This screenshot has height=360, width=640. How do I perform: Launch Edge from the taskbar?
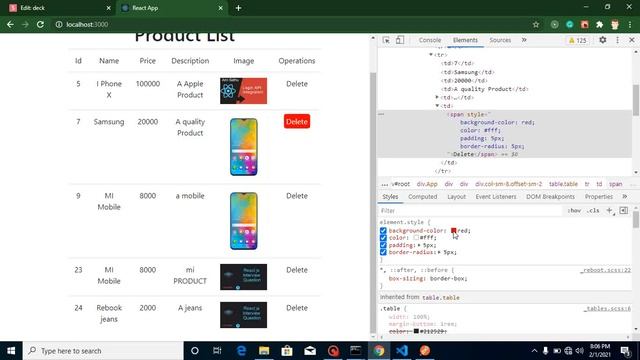point(241,351)
